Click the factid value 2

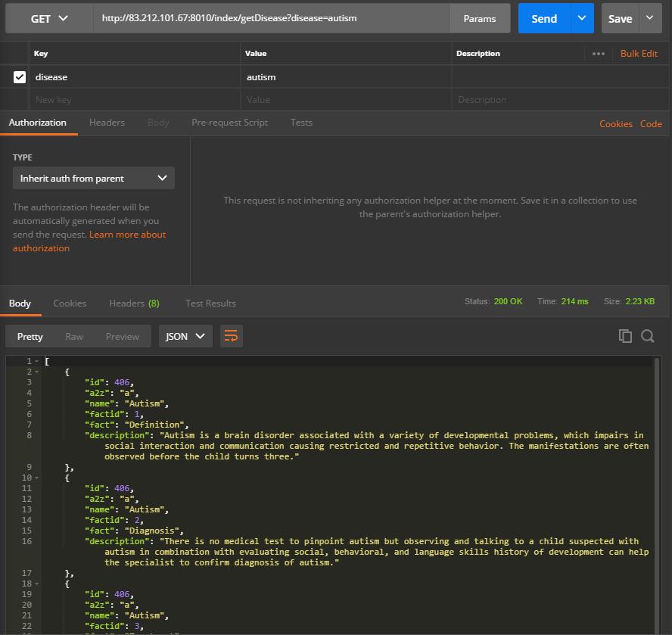click(137, 520)
